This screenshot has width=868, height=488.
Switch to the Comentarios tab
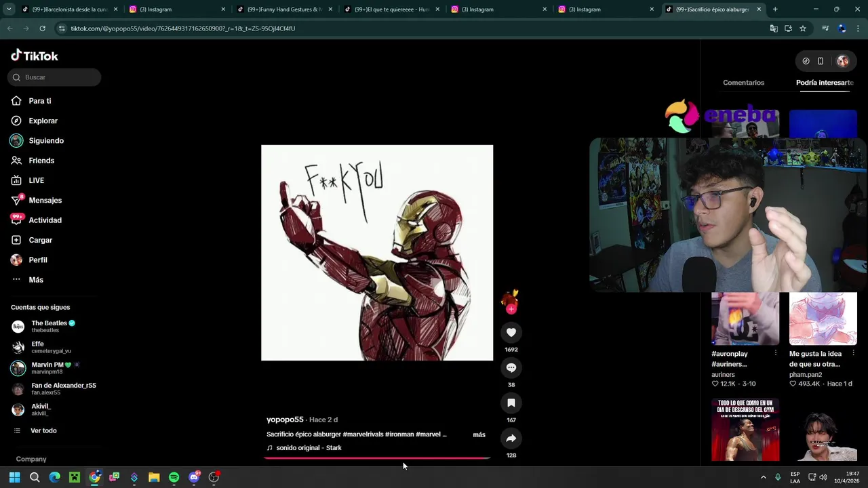point(743,83)
